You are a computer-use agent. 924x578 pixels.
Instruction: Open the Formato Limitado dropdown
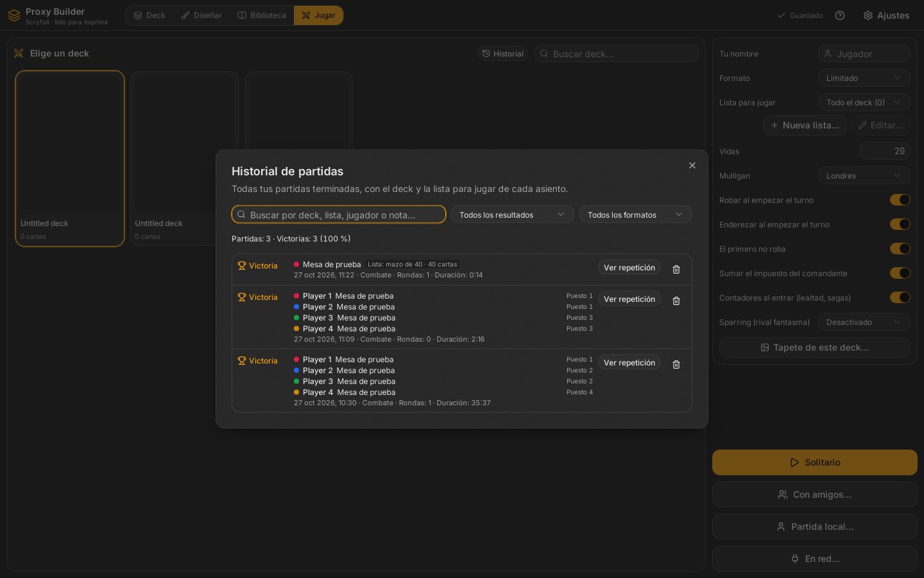click(864, 78)
